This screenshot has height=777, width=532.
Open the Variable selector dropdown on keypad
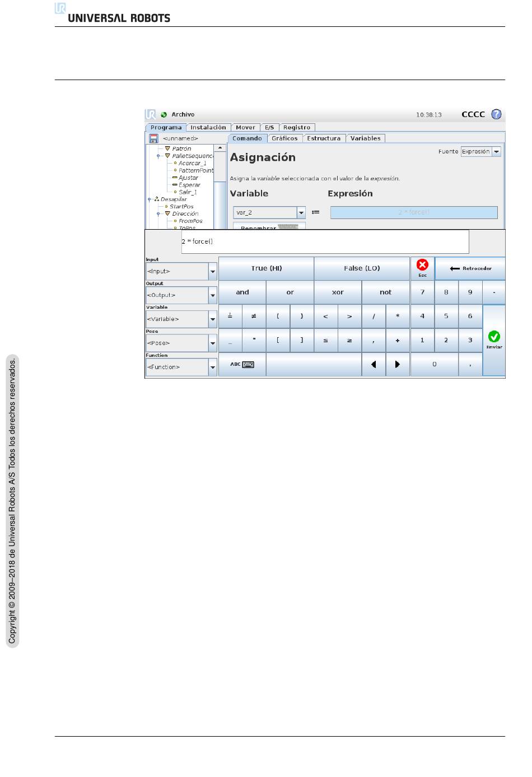[181, 319]
